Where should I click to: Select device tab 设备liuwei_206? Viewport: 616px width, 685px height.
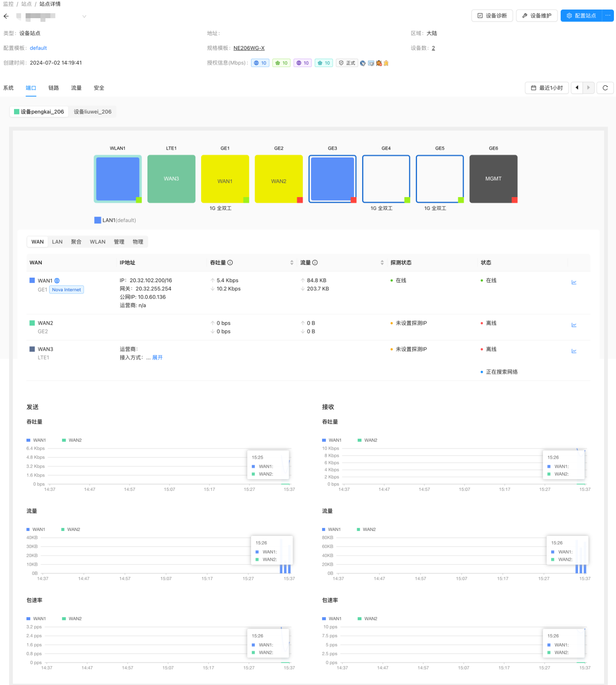[x=92, y=112]
